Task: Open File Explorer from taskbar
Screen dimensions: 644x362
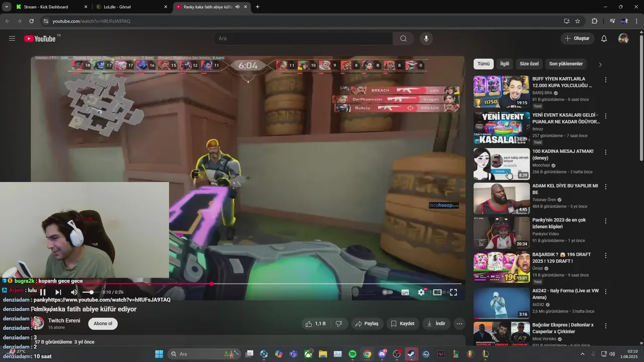Action: point(323,354)
